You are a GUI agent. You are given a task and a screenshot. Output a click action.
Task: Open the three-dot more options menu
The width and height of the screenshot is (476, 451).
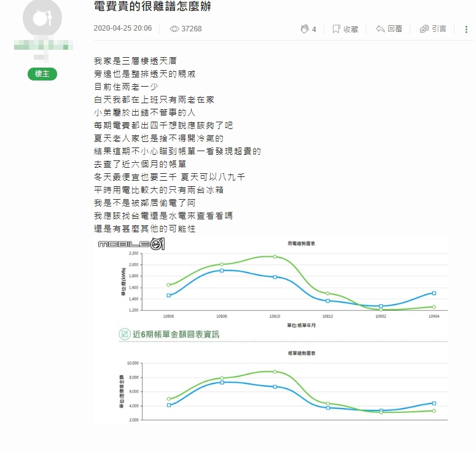coord(466,29)
